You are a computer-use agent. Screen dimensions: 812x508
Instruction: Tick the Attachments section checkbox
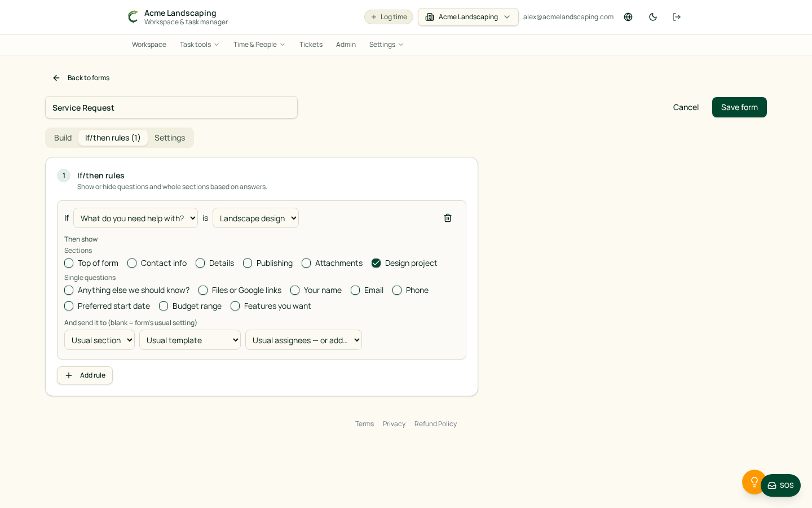(x=306, y=263)
